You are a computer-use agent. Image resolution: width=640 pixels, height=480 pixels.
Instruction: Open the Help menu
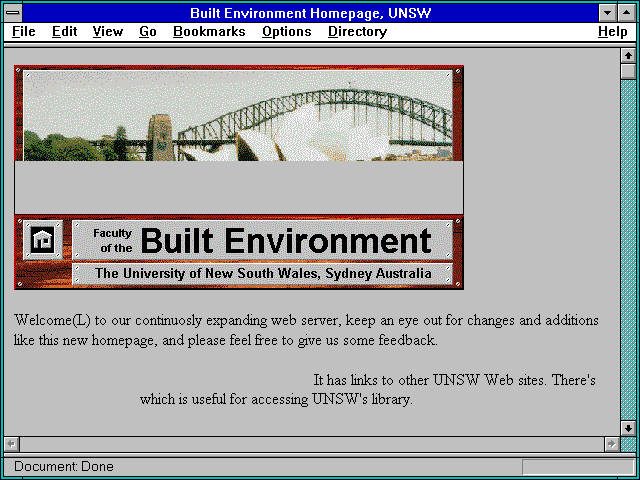tap(613, 31)
